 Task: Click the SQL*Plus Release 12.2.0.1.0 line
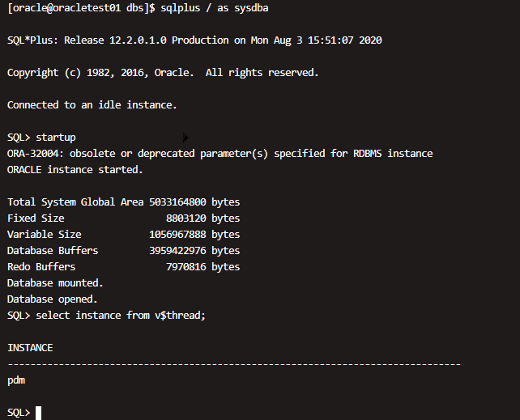click(x=194, y=40)
